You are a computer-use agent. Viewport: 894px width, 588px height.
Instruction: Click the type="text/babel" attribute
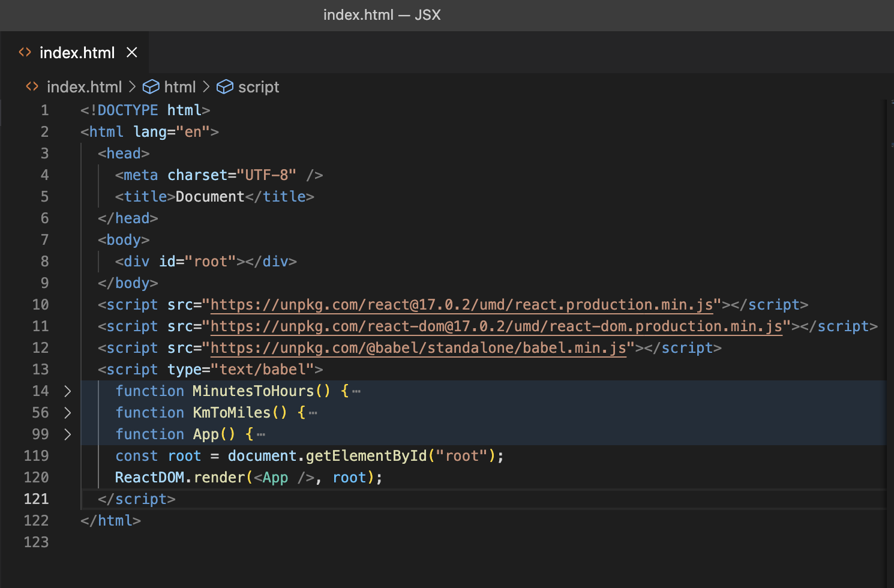point(241,370)
